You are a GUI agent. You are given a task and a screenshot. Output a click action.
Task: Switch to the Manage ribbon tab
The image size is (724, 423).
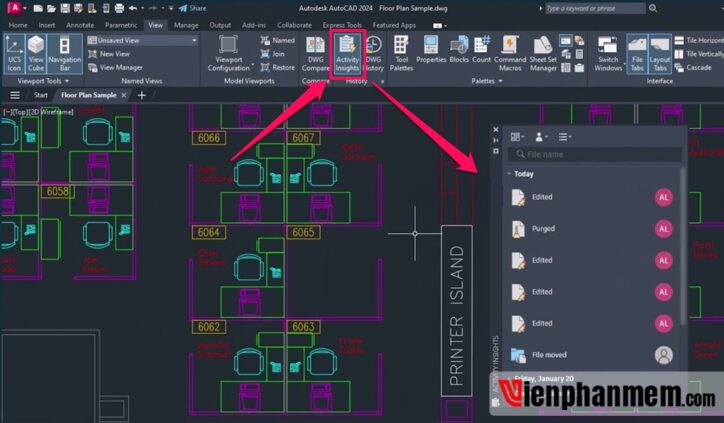(x=186, y=25)
